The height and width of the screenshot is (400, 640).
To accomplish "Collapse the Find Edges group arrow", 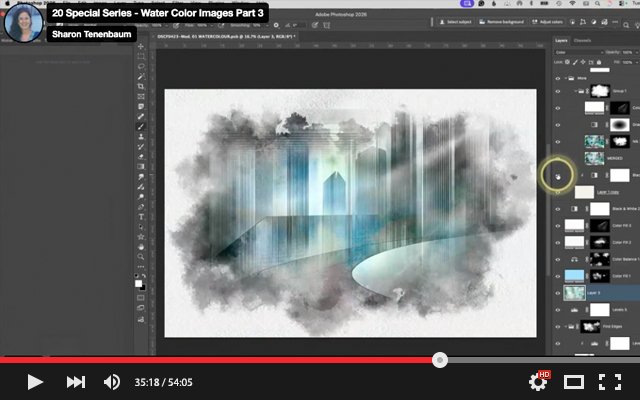I will pos(566,327).
